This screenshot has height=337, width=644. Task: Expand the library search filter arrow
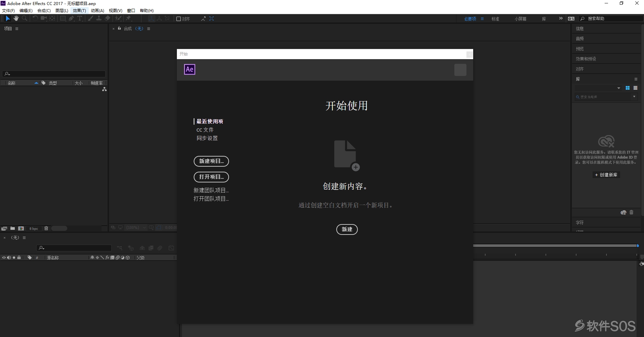[634, 97]
